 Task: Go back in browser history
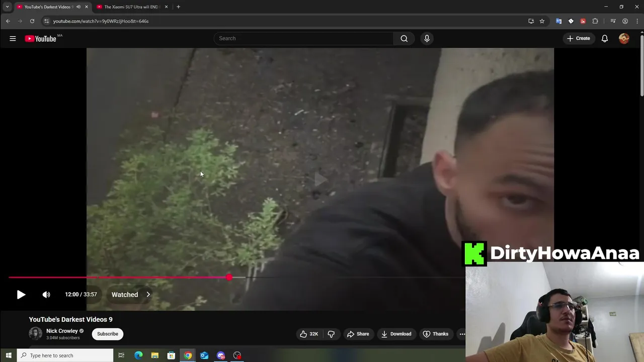[8, 21]
